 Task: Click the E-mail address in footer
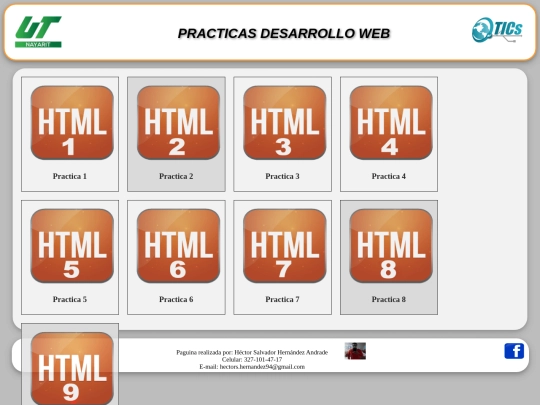click(x=252, y=367)
